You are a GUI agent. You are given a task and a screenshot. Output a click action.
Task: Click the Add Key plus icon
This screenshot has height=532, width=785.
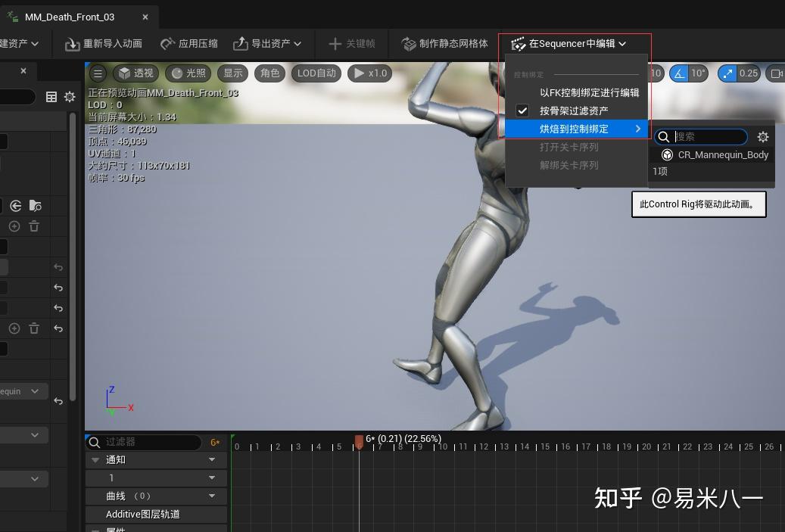click(x=335, y=43)
